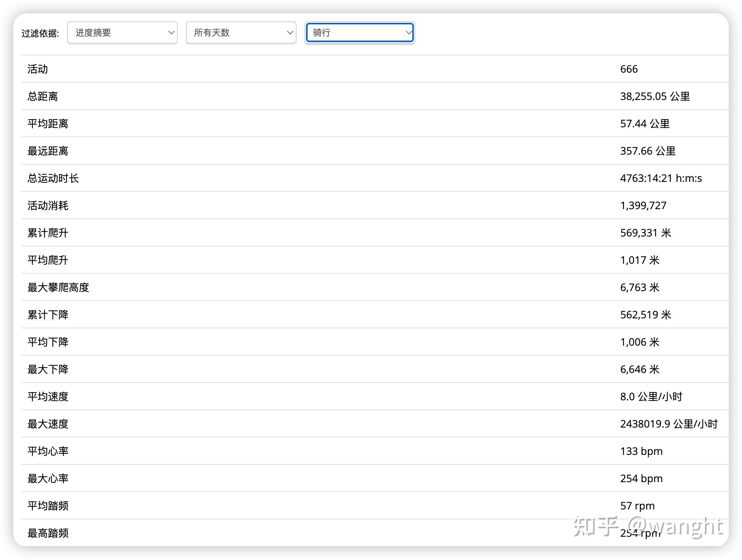This screenshot has height=560, width=742.
Task: Click the 平均距离 row label
Action: point(48,124)
